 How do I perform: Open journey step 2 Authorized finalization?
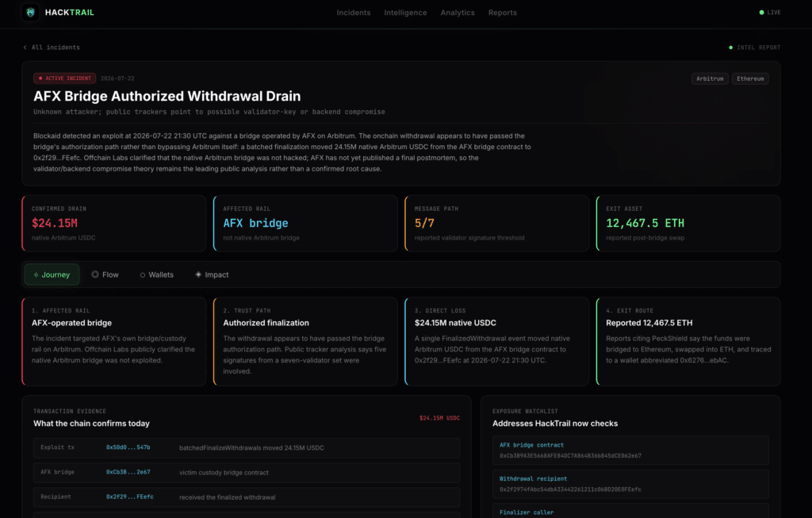(305, 341)
